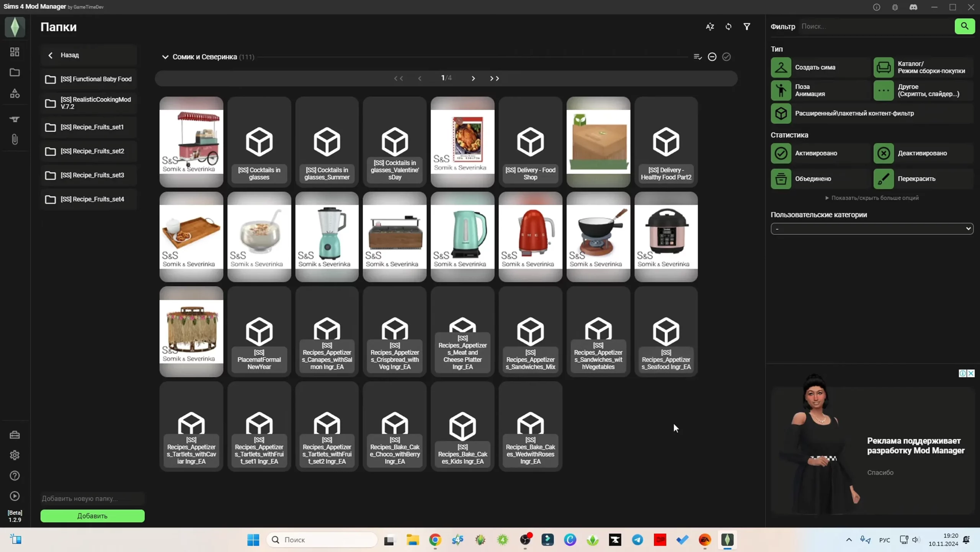
Task: Click the play tutorial sidebar icon
Action: (x=15, y=496)
